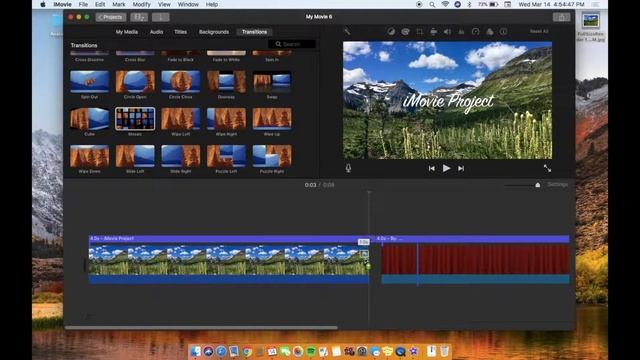Click the timeline horizontal scrollbar
Viewport: 640px width, 360px height.
201,327
